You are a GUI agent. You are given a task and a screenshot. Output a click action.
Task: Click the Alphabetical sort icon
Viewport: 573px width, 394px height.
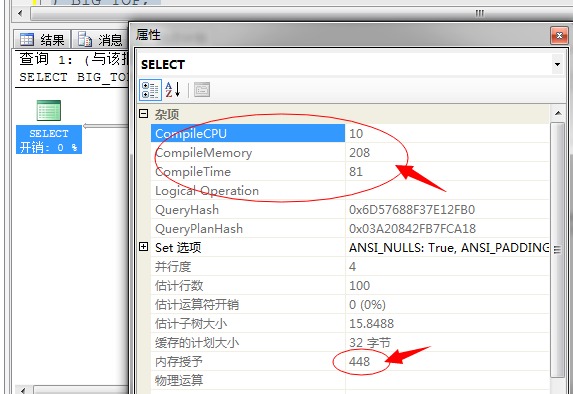173,90
